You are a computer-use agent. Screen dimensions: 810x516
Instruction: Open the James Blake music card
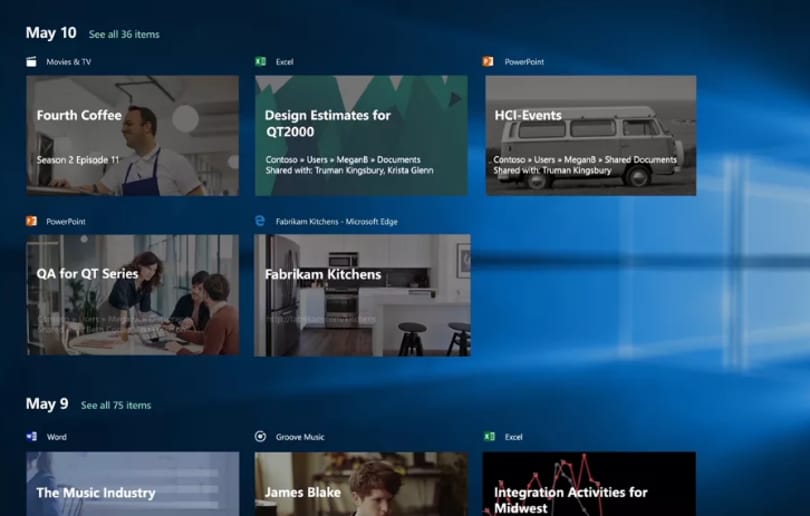[x=361, y=484]
